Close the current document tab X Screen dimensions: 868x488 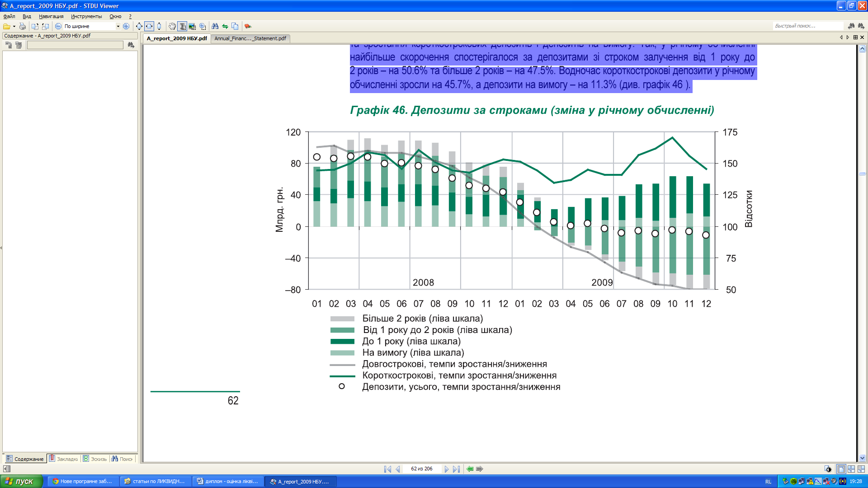point(862,38)
